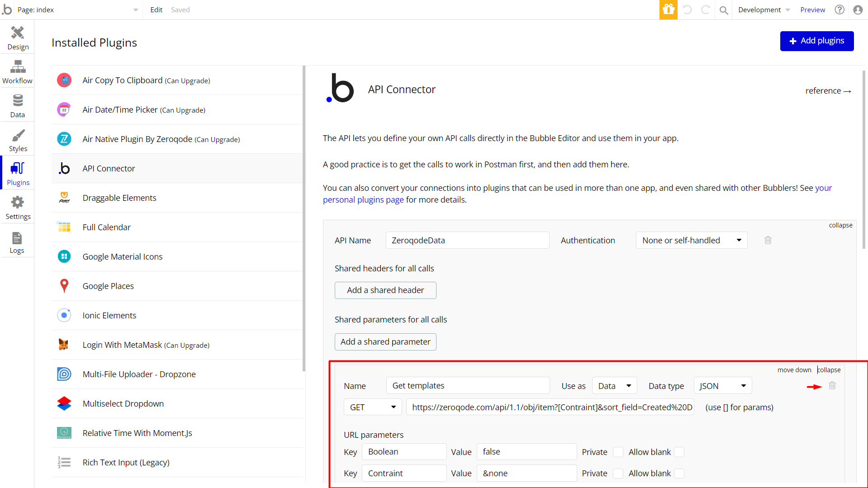Delete Get templates call with trash icon
The width and height of the screenshot is (868, 488).
(x=832, y=385)
